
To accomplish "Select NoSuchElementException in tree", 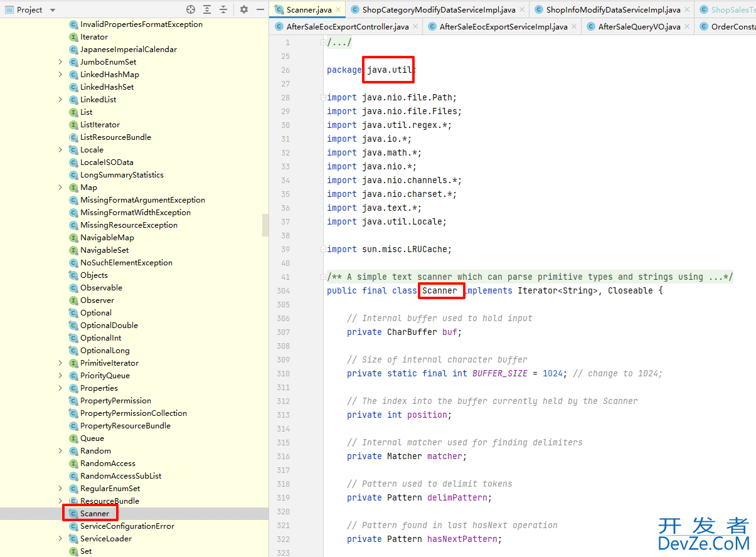I will point(126,262).
